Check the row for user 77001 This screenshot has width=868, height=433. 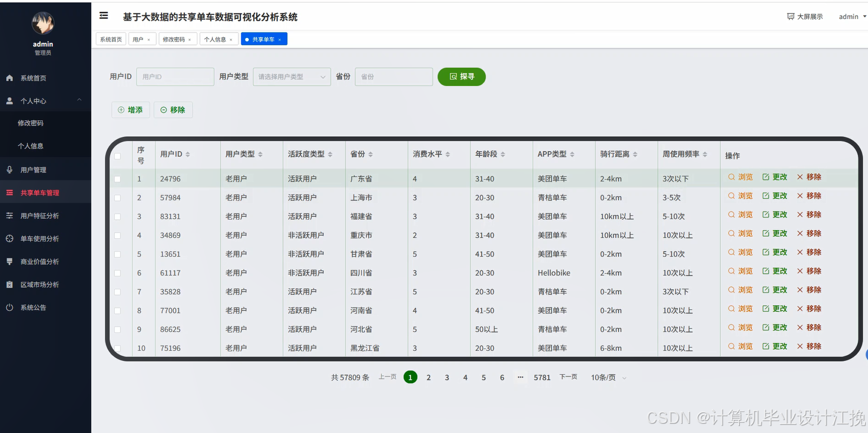117,311
